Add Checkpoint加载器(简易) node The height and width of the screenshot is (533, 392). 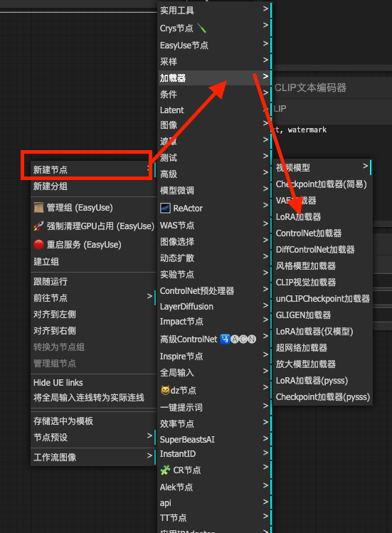pos(323,184)
